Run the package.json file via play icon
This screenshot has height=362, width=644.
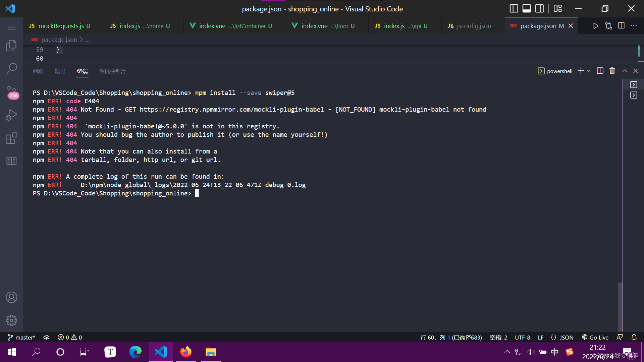click(595, 25)
